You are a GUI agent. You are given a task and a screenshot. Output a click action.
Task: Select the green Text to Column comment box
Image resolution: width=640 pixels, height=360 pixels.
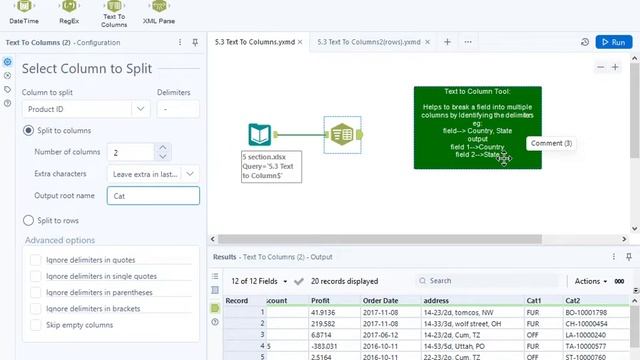(478, 127)
